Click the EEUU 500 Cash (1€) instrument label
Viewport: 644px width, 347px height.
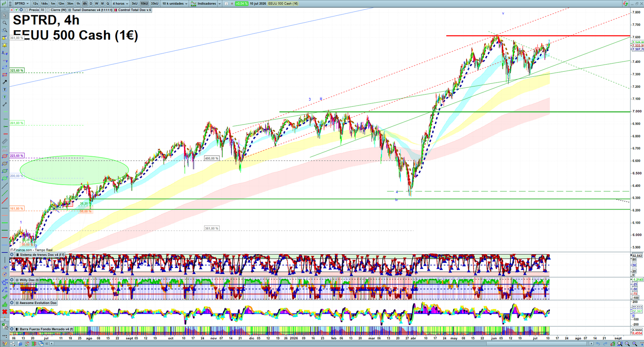[283, 4]
